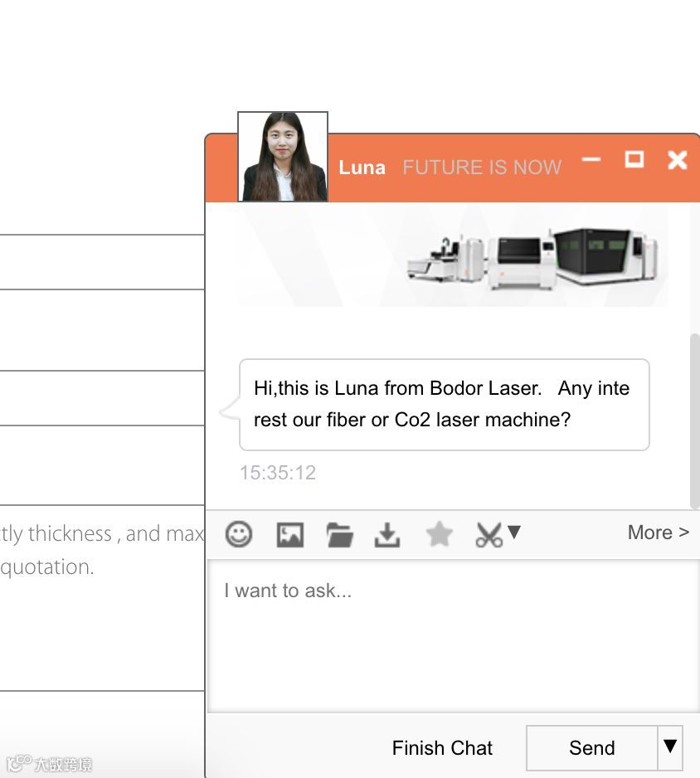Select Luna's greeting message bubble
The image size is (700, 778).
click(444, 405)
